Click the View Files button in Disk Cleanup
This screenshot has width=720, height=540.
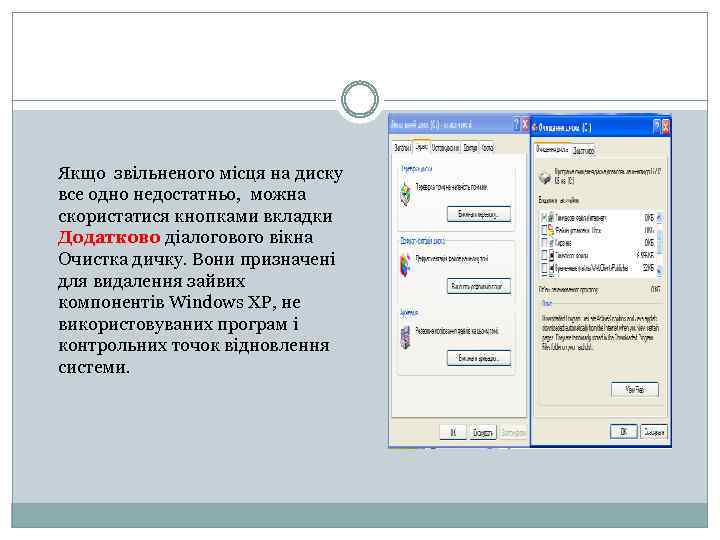(635, 390)
